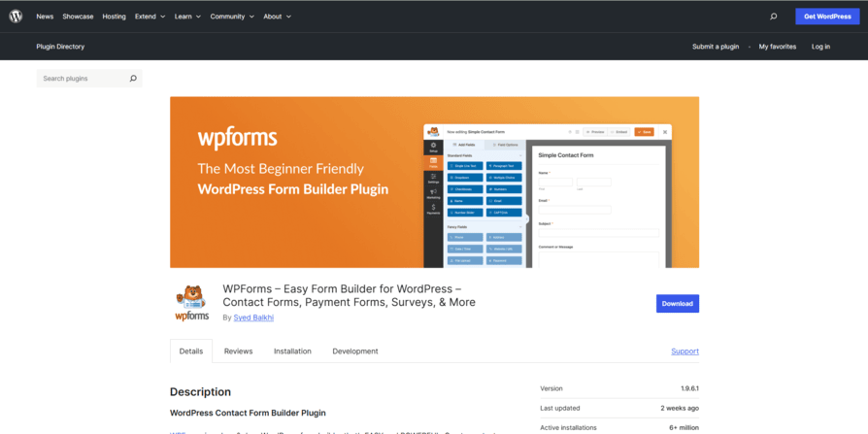Click the search plugins magnifier icon

tap(133, 79)
